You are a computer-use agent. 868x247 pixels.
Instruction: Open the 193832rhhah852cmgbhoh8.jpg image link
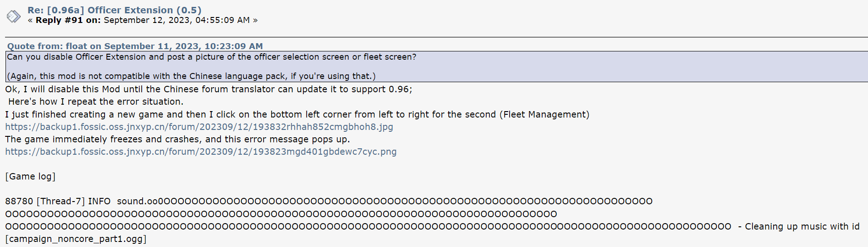pyautogui.click(x=199, y=127)
